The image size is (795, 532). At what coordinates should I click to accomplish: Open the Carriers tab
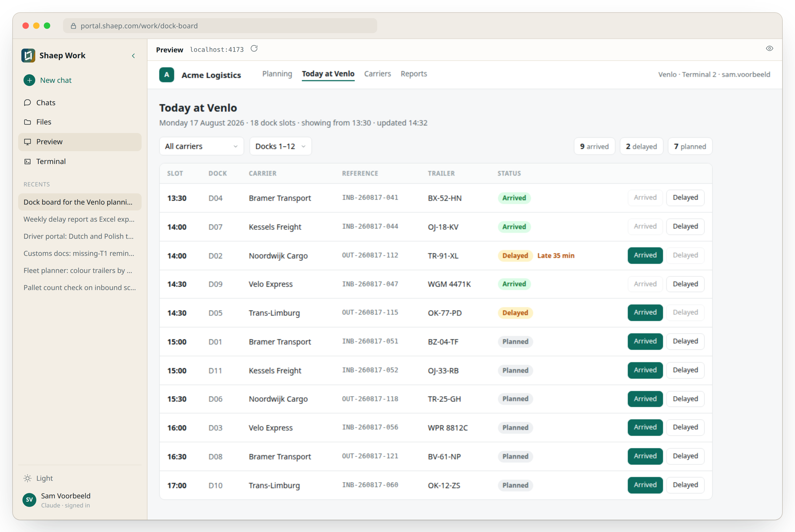(x=377, y=74)
